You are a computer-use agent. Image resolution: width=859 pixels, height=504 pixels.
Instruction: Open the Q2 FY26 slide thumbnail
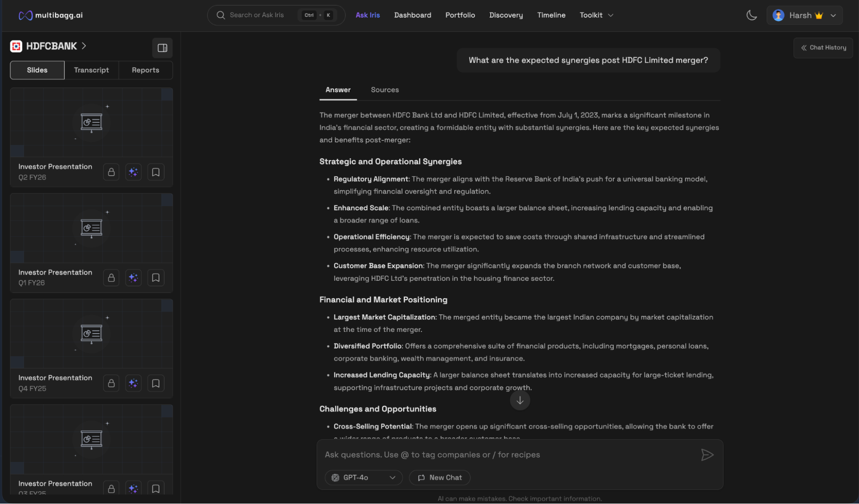pyautogui.click(x=91, y=122)
